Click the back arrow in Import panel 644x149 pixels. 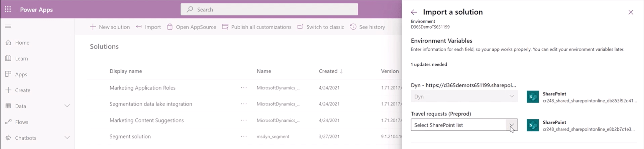(414, 12)
